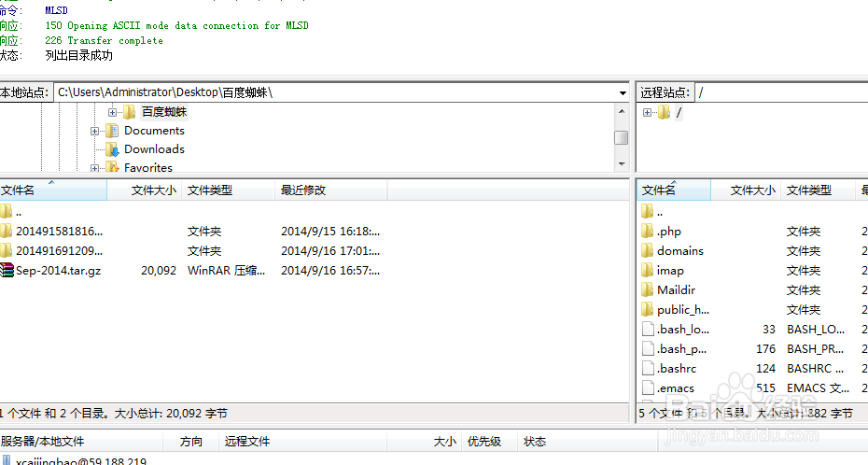The width and height of the screenshot is (868, 465).
Task: Click local tree scrollbar up arrow
Action: (x=622, y=111)
